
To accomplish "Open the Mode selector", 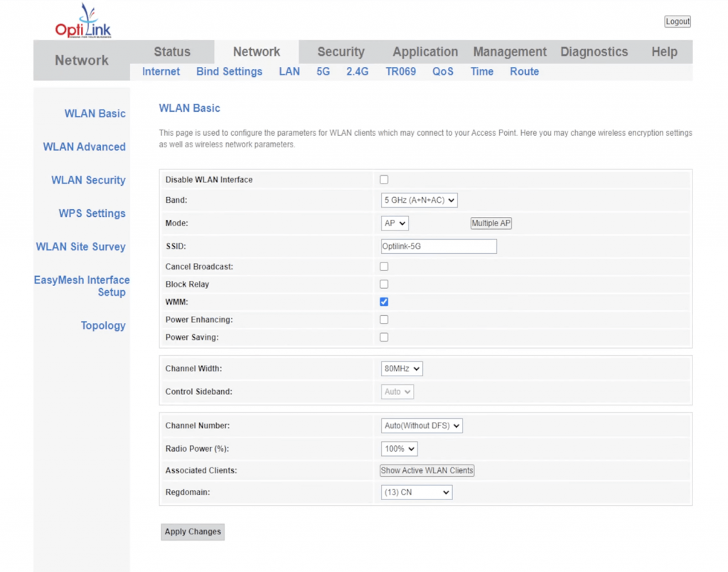I will click(395, 223).
